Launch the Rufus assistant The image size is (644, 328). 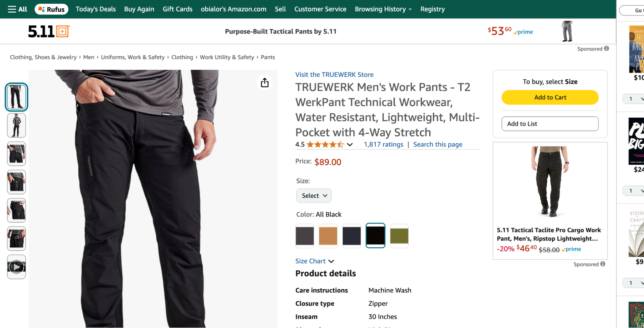pos(51,9)
